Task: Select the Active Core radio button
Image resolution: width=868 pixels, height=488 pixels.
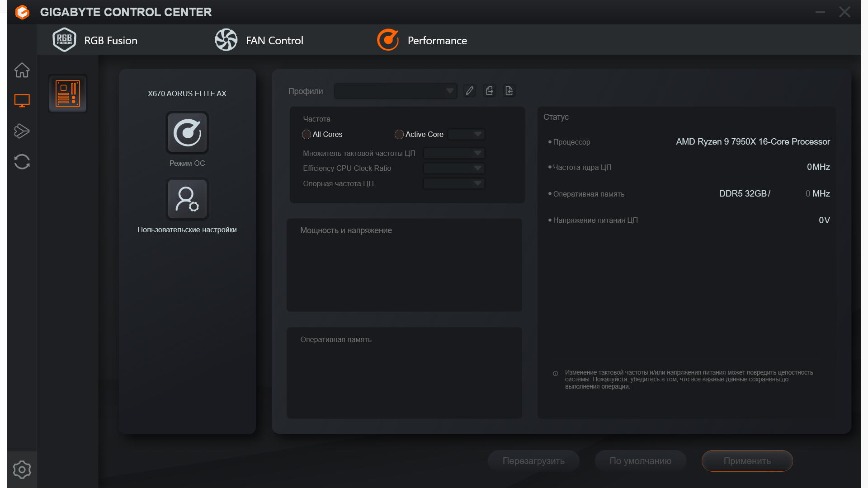Action: pyautogui.click(x=399, y=135)
